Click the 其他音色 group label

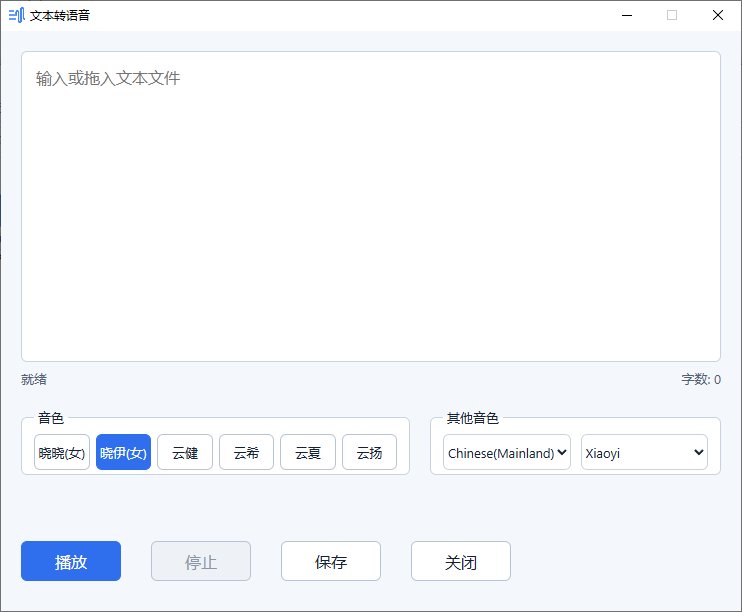tap(473, 418)
